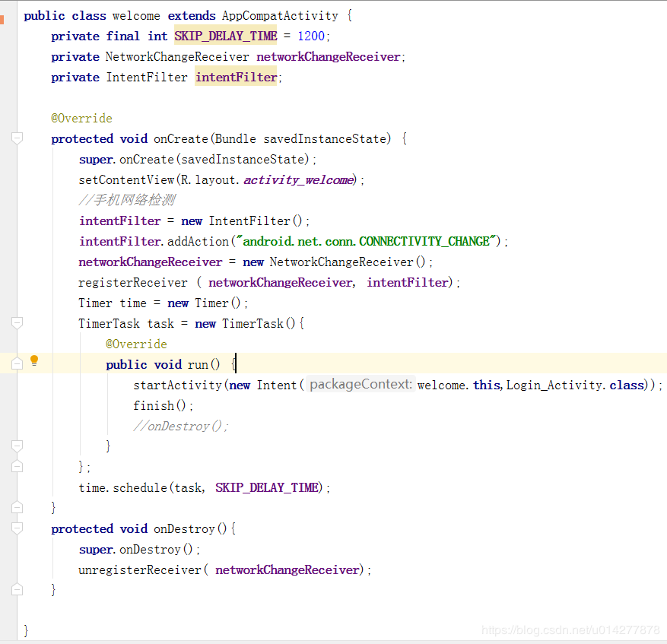The height and width of the screenshot is (644, 667).
Task: Collapse the run() method fold marker
Action: [17, 364]
